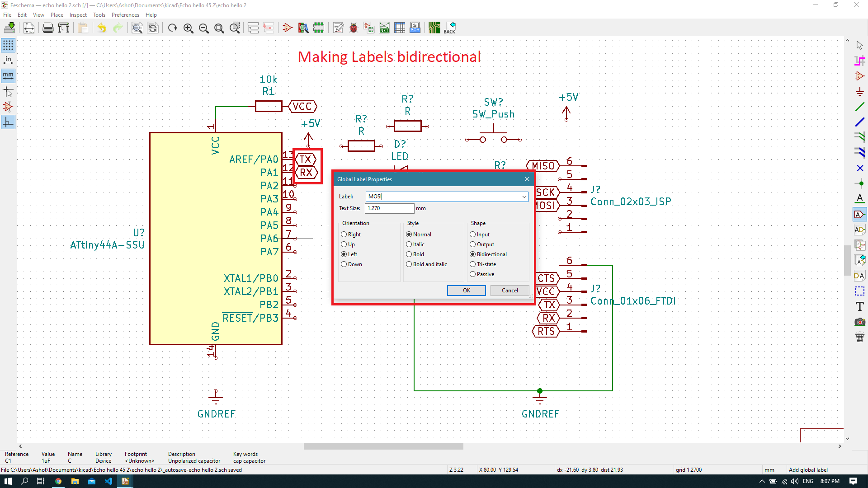Screen dimensions: 868x488
Task: Open page settings sheet icon
Action: pos(29,28)
